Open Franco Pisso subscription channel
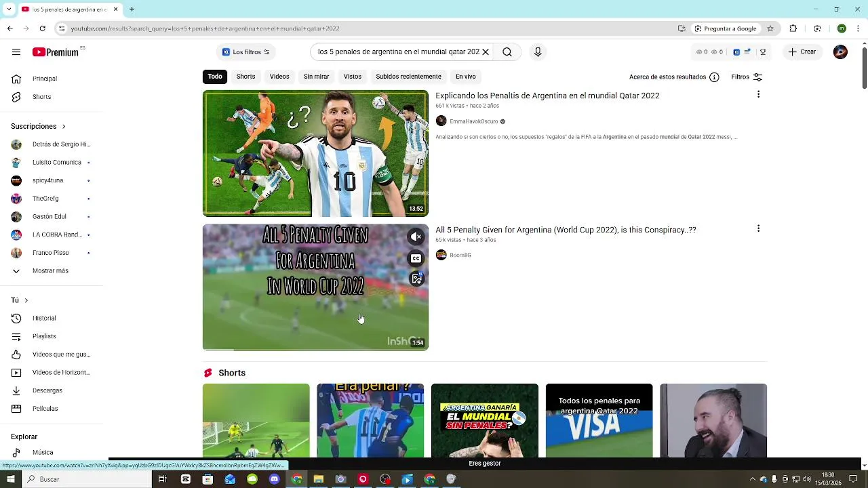The image size is (868, 488). 51,253
